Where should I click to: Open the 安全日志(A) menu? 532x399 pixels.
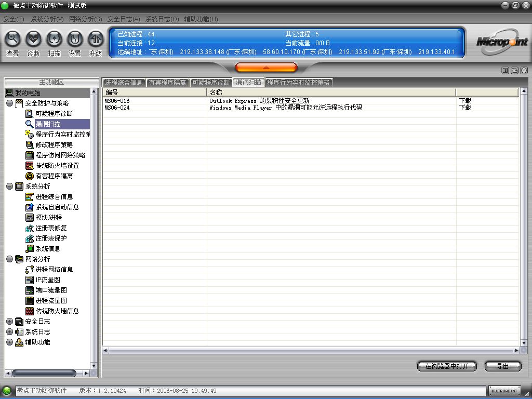pos(124,19)
